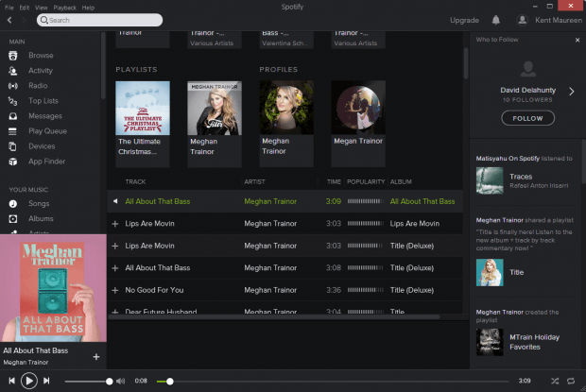The height and width of the screenshot is (392, 586).
Task: Sort by Album column header
Action: tap(401, 181)
